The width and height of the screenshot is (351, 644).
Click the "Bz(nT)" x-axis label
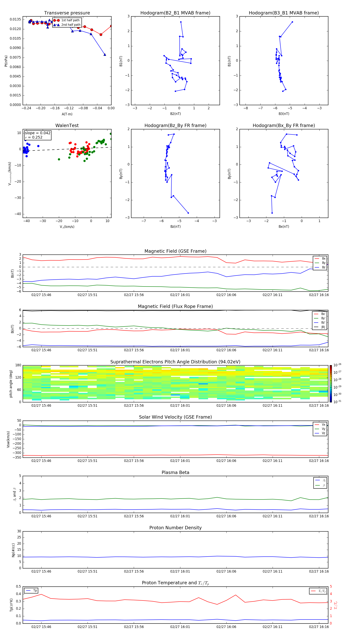(175, 227)
